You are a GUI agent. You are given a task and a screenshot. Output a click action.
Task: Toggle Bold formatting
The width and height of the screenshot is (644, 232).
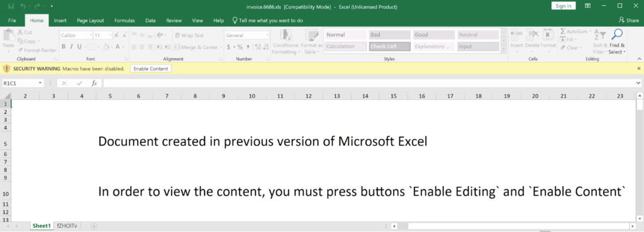click(x=64, y=47)
